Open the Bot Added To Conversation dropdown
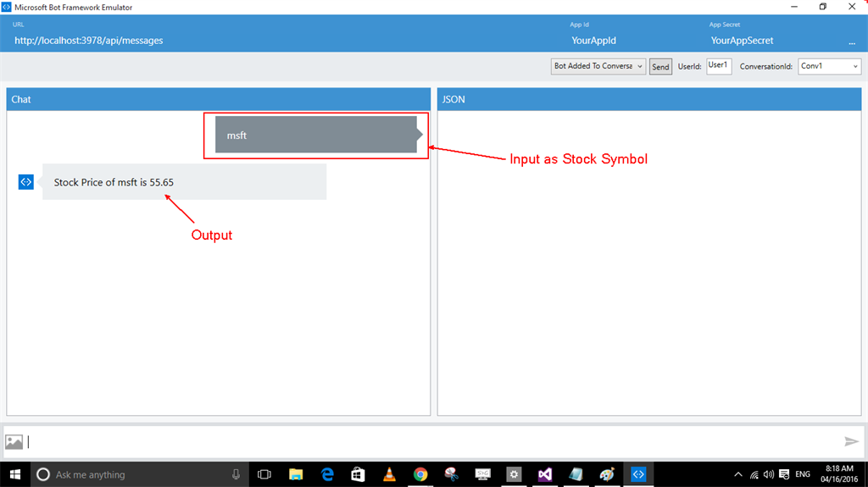The height and width of the screenshot is (487, 868). coord(598,66)
